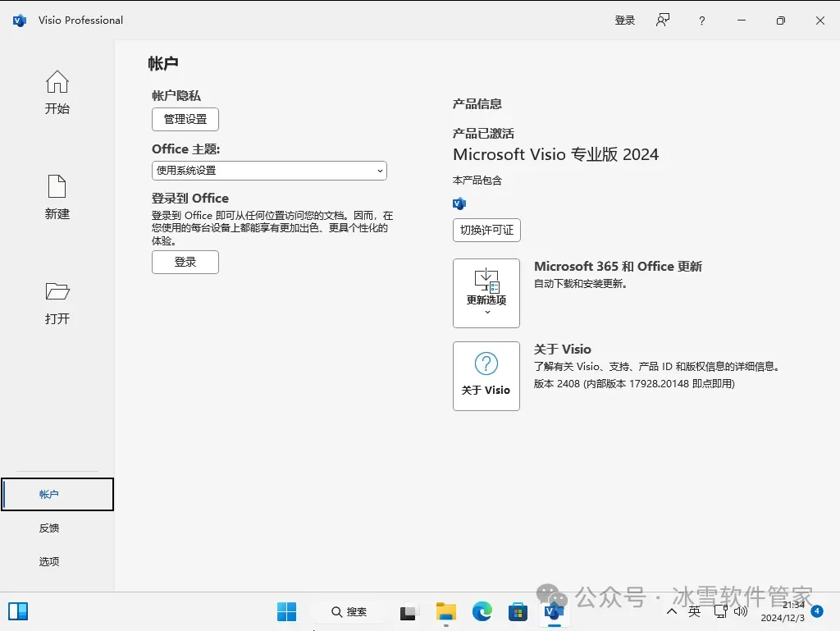Open the 开始 home page
Viewport: 840px width, 631px height.
[57, 92]
